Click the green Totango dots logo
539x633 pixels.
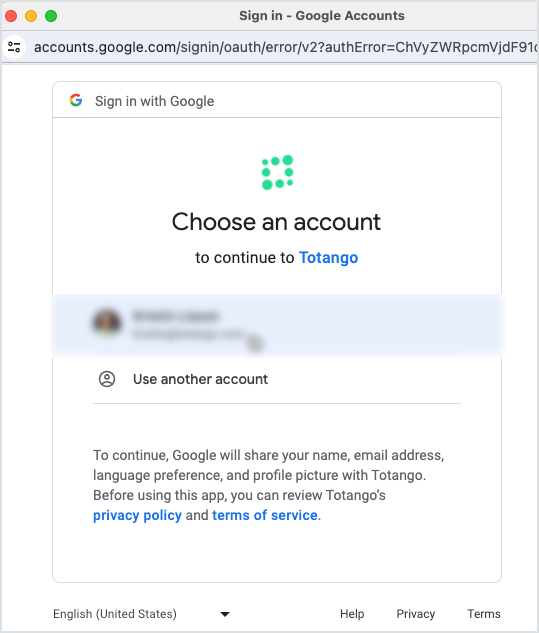277,172
